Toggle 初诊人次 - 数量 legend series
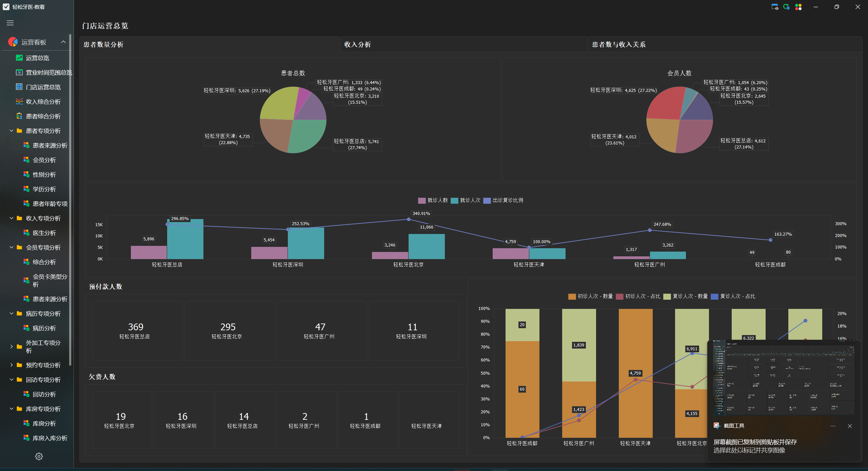 click(591, 296)
